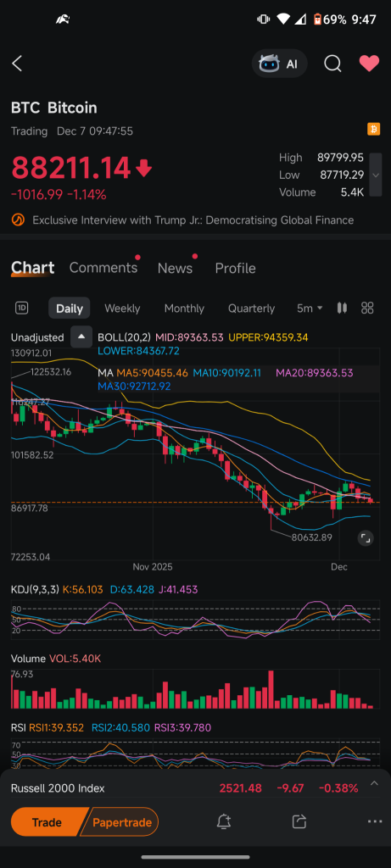Open the Trump Jr. exclusive interview link
The width and height of the screenshot is (391, 868).
tap(193, 220)
